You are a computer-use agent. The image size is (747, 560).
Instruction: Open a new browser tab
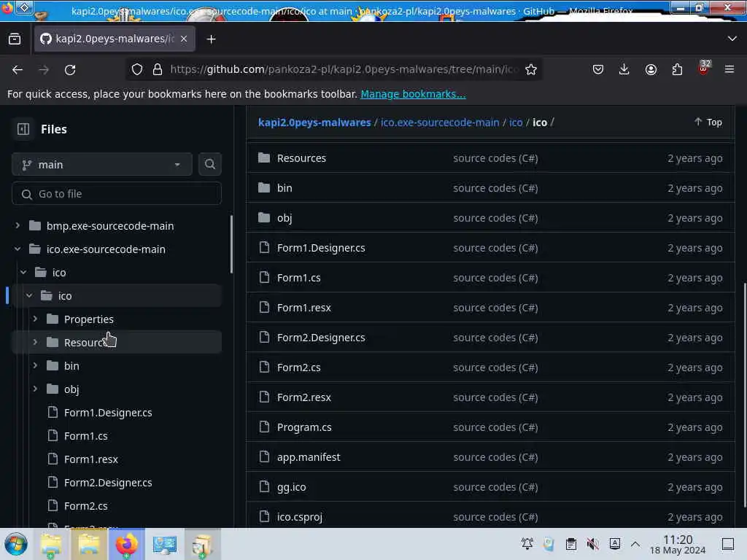pyautogui.click(x=211, y=39)
